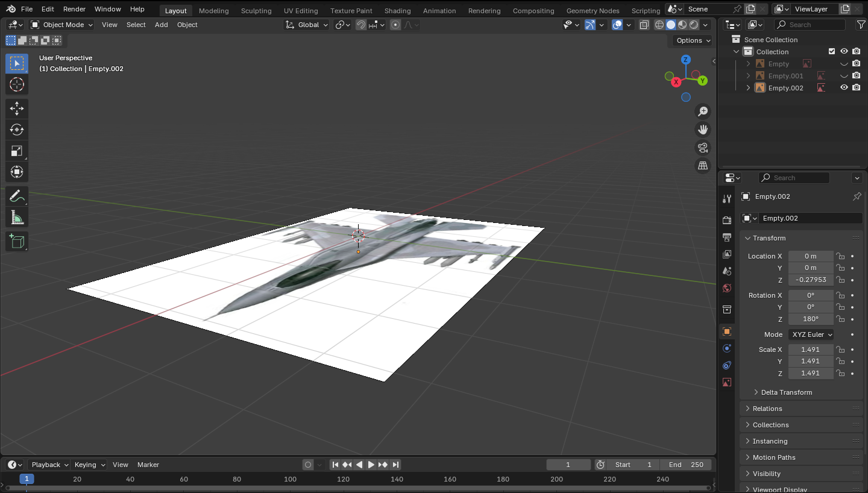Viewport: 868px width, 493px height.
Task: Select the Scale tool
Action: pos(17,151)
